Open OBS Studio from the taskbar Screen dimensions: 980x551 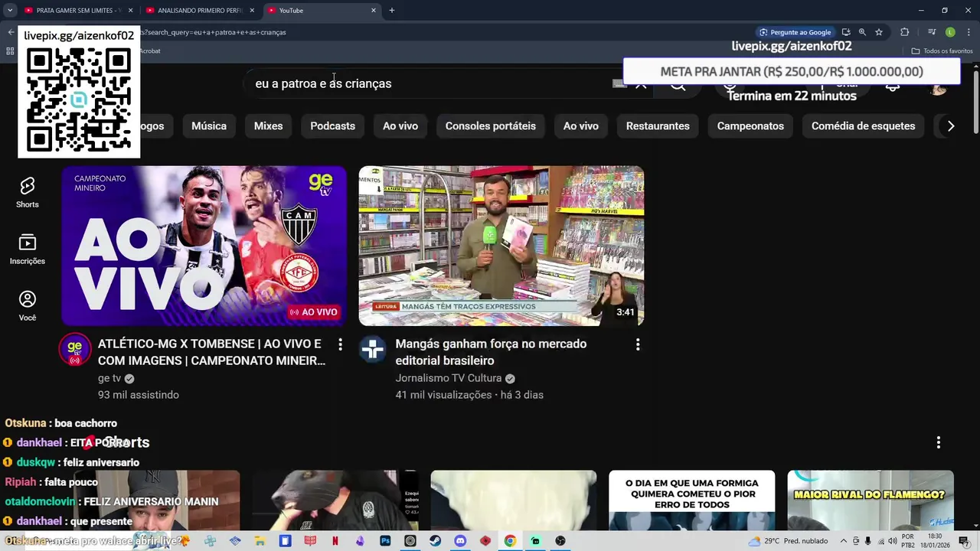560,541
